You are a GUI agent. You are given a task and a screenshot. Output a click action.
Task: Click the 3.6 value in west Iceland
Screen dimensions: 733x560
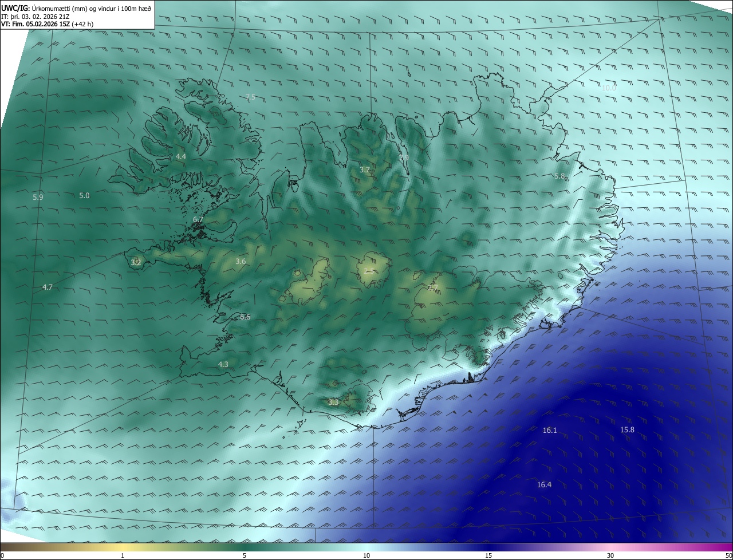click(241, 262)
